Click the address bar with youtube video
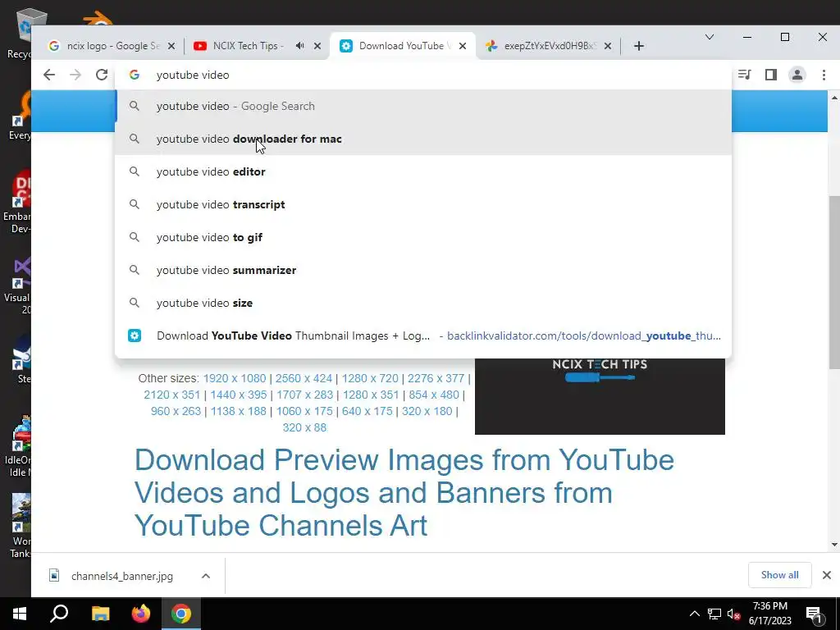Viewport: 840px width, 630px height. [423, 75]
